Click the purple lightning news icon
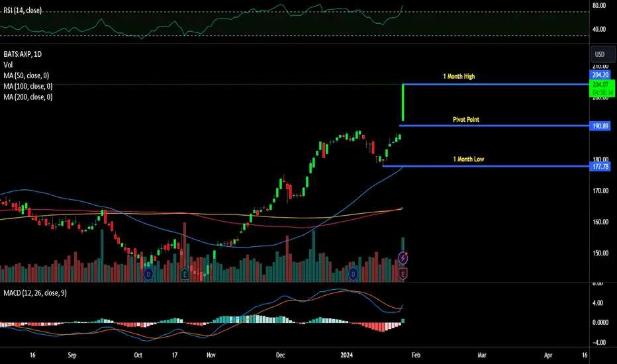 (x=403, y=258)
